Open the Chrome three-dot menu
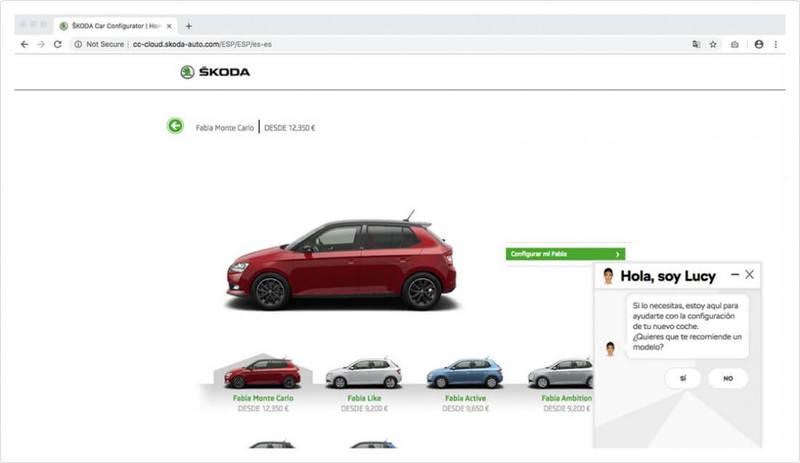800x463 pixels. pyautogui.click(x=776, y=44)
